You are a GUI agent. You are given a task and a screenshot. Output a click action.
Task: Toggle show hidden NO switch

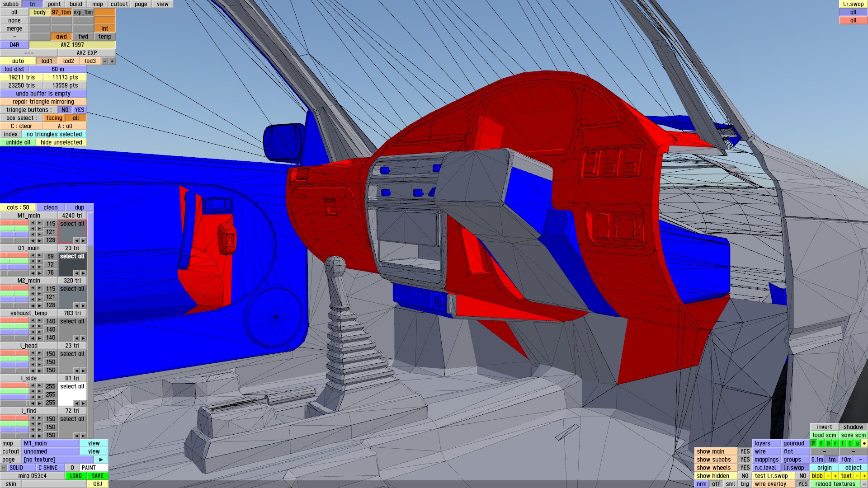(745, 476)
